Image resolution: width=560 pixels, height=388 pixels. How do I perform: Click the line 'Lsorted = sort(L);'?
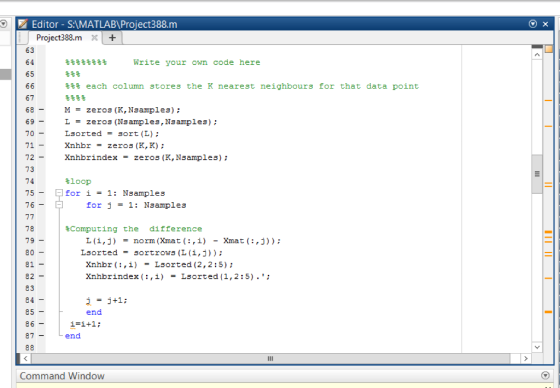[112, 134]
